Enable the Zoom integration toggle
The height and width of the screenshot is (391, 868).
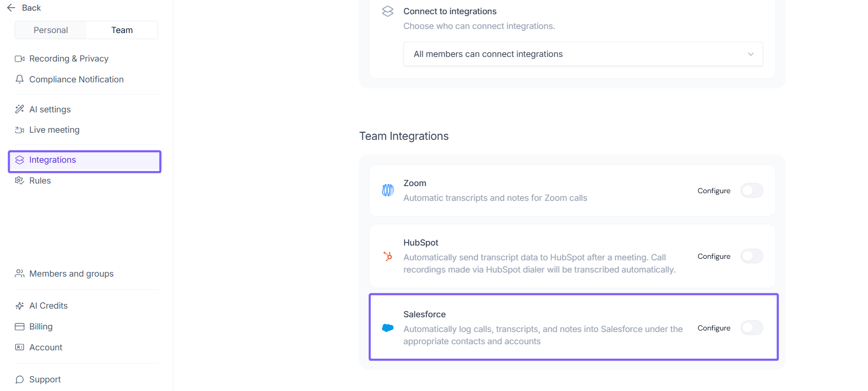point(752,191)
